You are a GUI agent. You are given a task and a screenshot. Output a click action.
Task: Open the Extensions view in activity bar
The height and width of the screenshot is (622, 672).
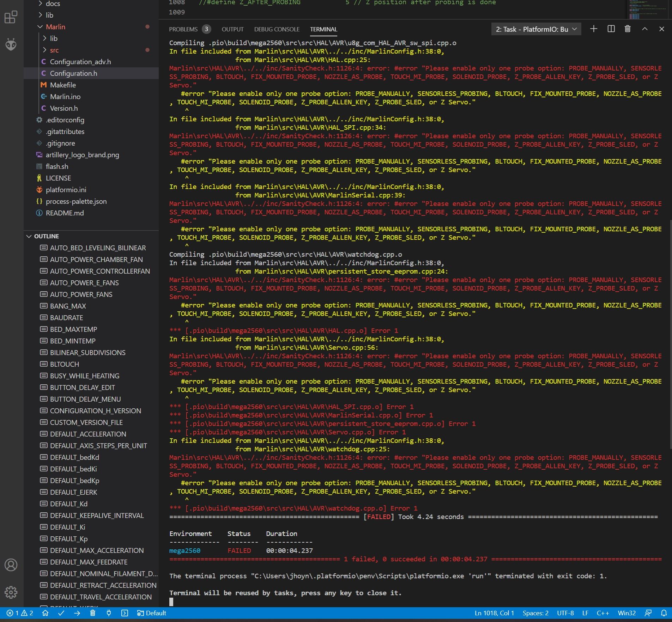pyautogui.click(x=11, y=17)
